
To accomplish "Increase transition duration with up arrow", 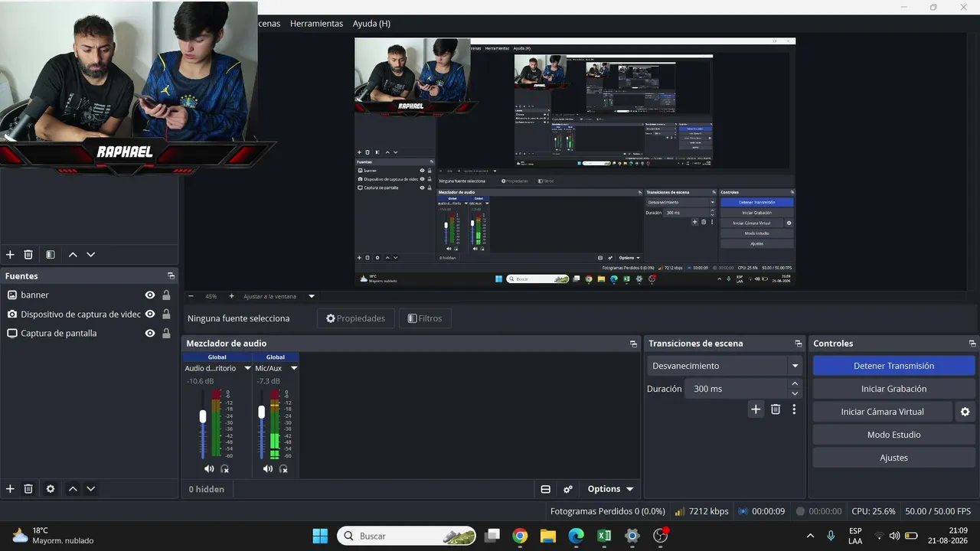I will point(795,384).
